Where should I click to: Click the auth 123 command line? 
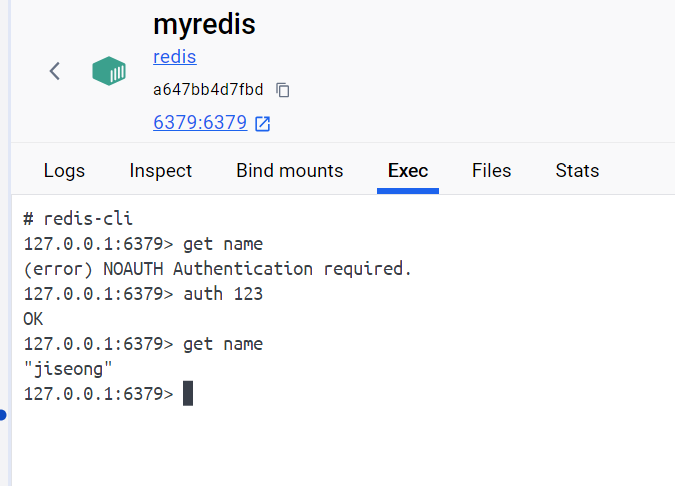coord(143,294)
